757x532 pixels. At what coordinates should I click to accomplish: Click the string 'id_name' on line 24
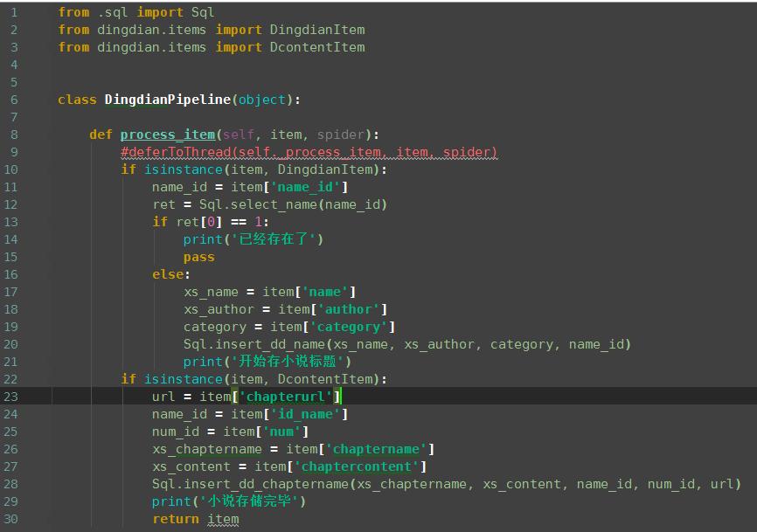tap(305, 414)
